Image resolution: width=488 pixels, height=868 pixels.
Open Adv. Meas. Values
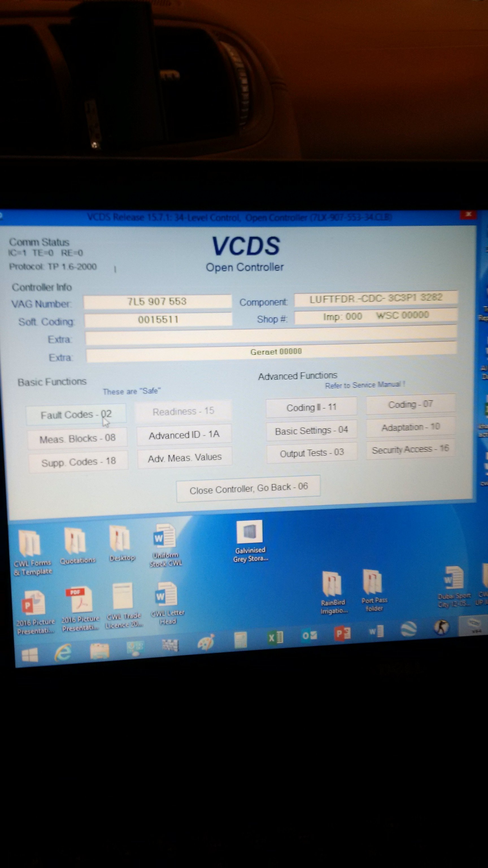tap(185, 457)
